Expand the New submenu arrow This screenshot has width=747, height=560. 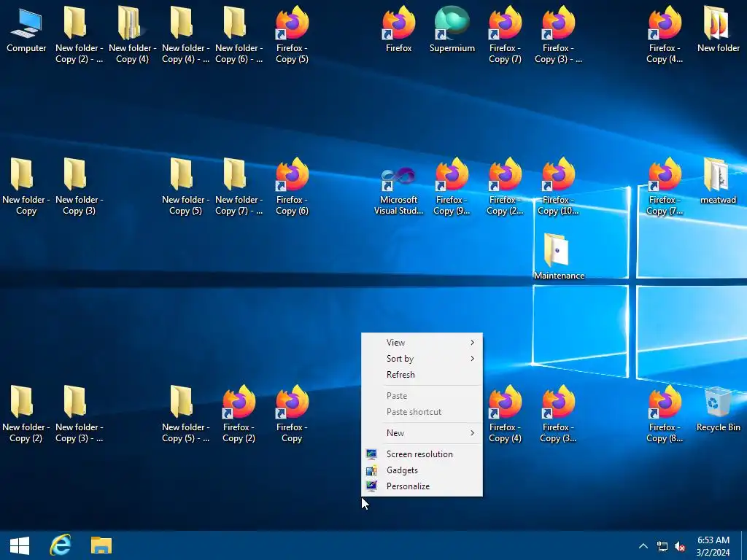click(472, 433)
